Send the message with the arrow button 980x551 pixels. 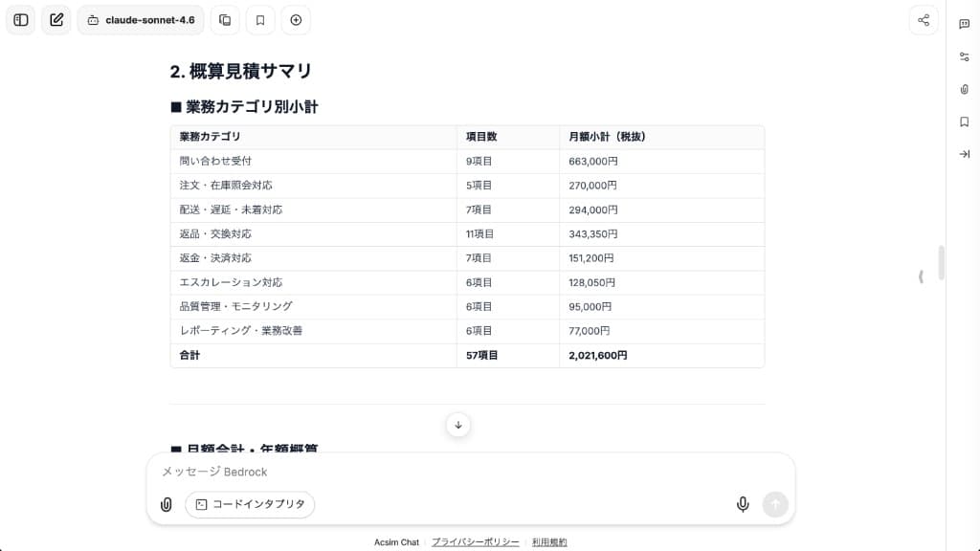point(777,504)
